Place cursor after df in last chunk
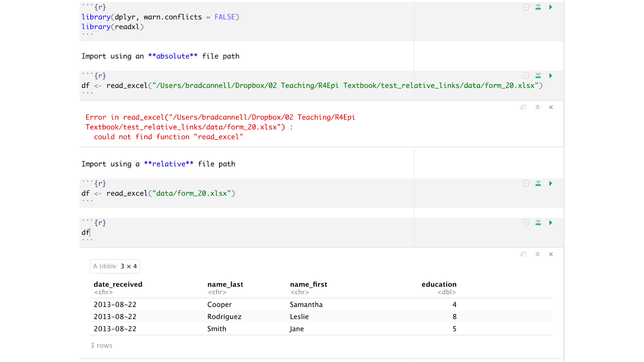The image size is (644, 362). [90, 233]
